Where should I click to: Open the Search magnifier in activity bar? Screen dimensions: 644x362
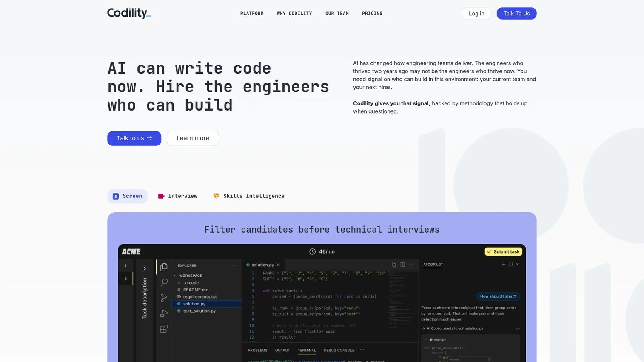click(x=164, y=282)
